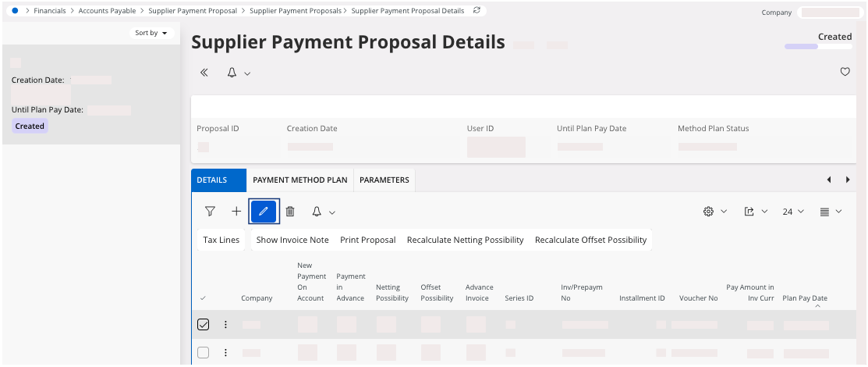This screenshot has width=868, height=367.
Task: Open three-dot menu on first row
Action: [226, 325]
